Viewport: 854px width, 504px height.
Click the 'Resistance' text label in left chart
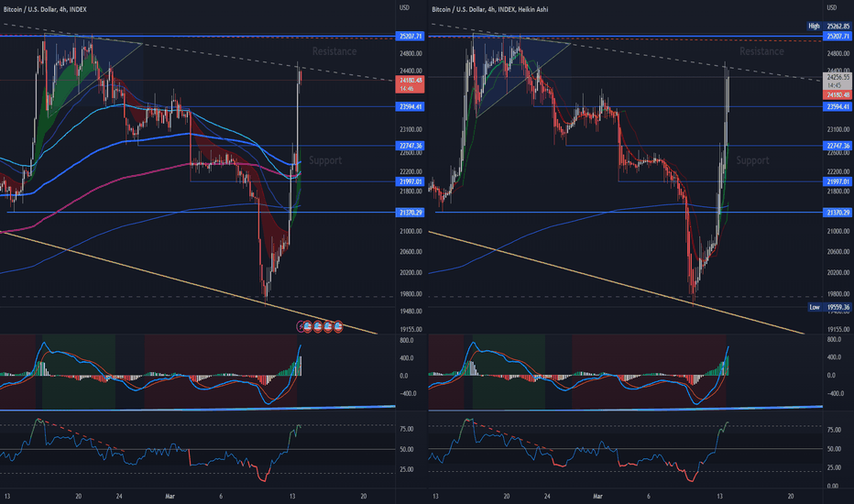[334, 51]
